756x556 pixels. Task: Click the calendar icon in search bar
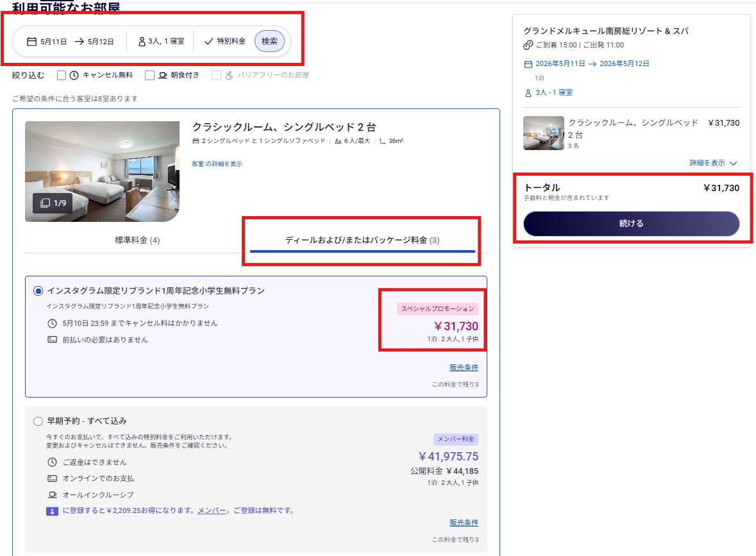point(31,42)
